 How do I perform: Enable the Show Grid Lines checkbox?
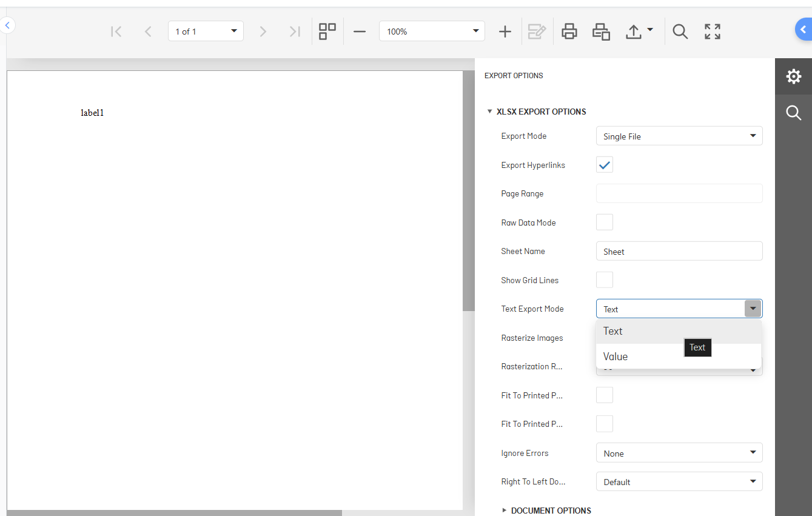[x=605, y=280]
